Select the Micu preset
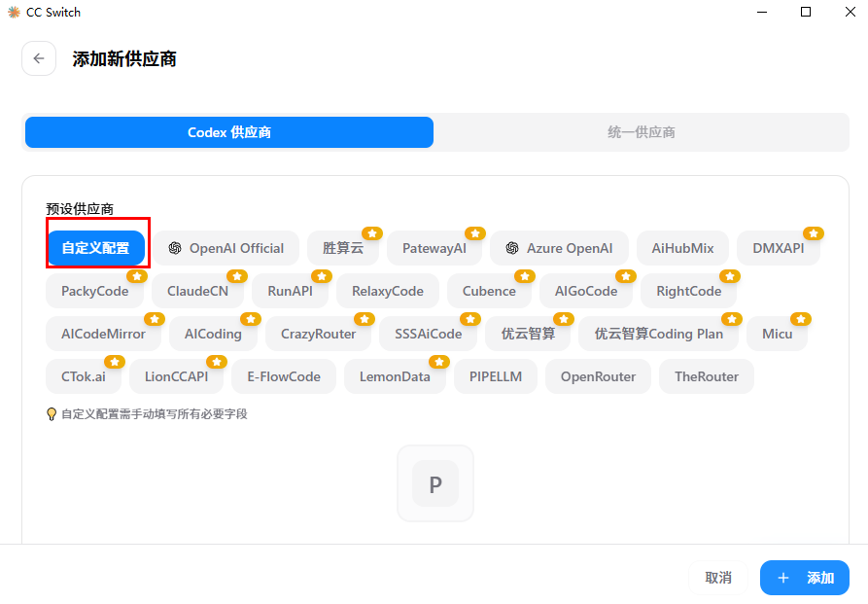The height and width of the screenshot is (604, 868). [778, 334]
